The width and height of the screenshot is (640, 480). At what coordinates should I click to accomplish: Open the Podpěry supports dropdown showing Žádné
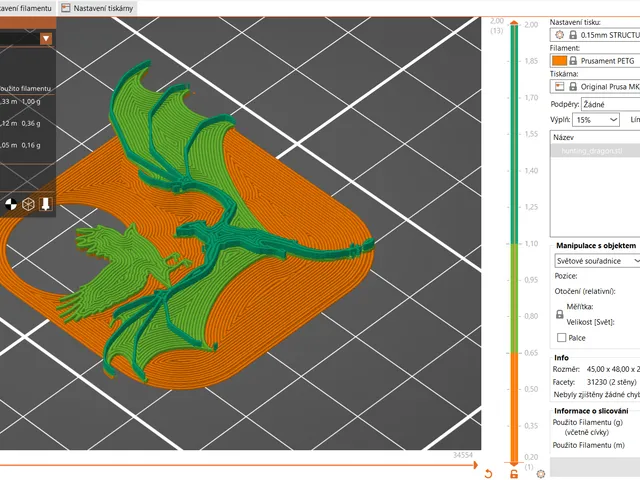[x=611, y=104]
